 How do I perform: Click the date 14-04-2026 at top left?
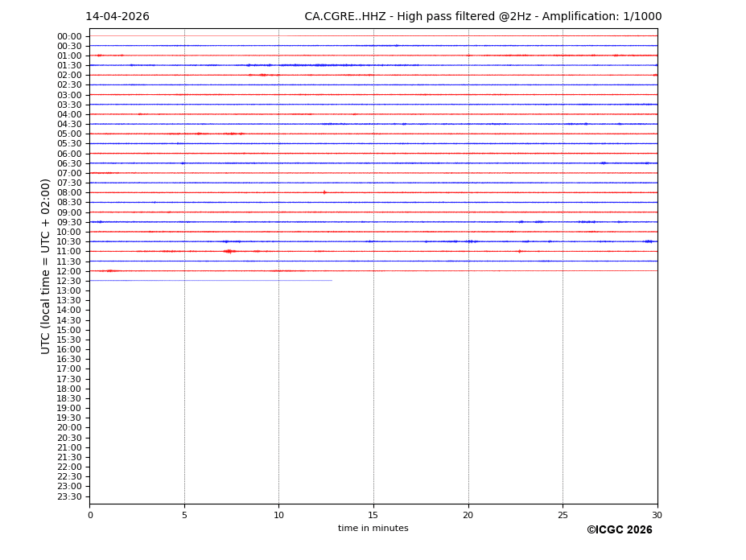(117, 17)
